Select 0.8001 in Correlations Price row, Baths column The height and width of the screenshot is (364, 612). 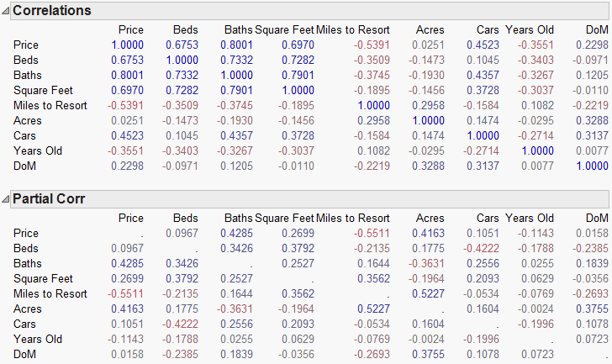pos(236,45)
